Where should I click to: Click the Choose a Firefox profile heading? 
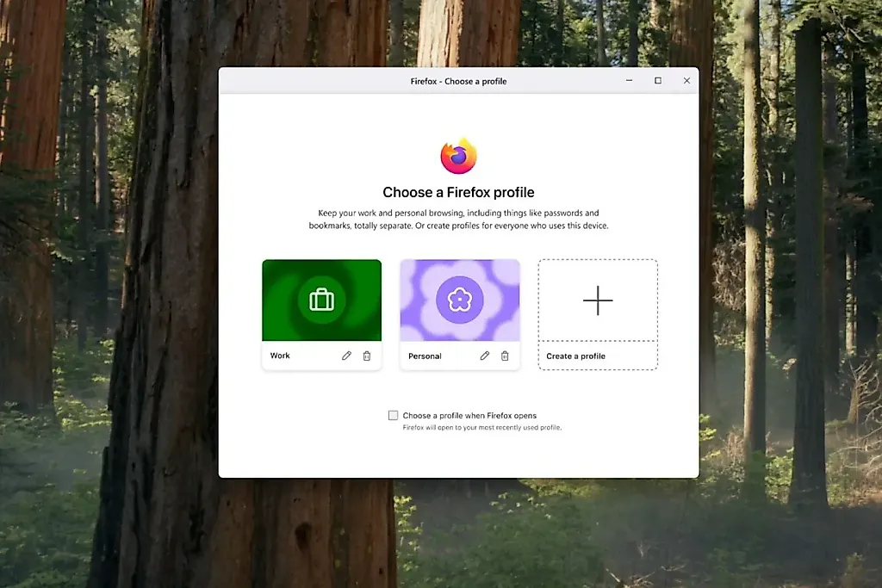click(x=458, y=192)
